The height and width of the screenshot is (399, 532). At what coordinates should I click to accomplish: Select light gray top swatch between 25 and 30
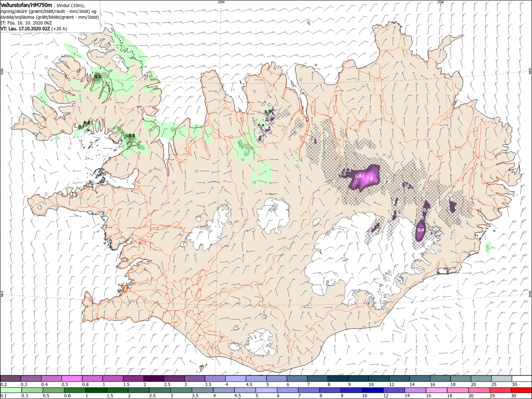click(x=501, y=379)
